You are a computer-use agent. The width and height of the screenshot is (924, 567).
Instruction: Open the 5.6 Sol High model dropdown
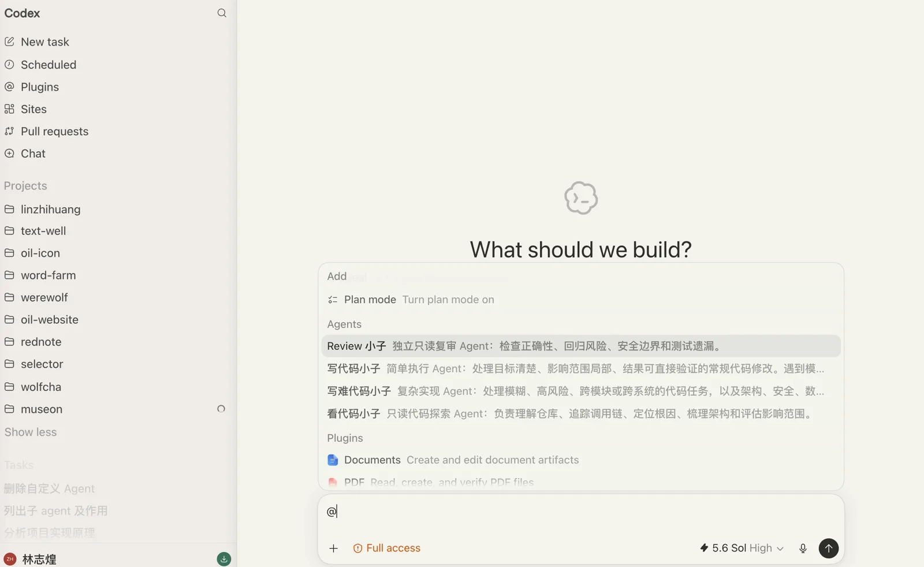[742, 548]
